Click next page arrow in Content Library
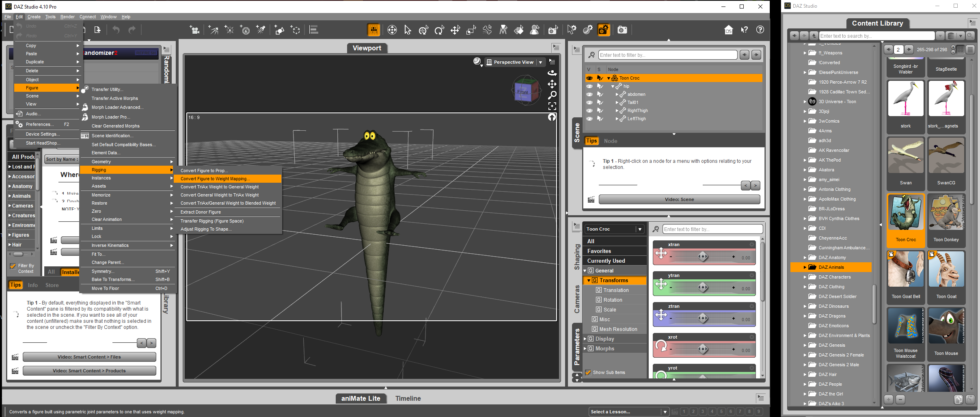The width and height of the screenshot is (980, 417). (x=909, y=50)
